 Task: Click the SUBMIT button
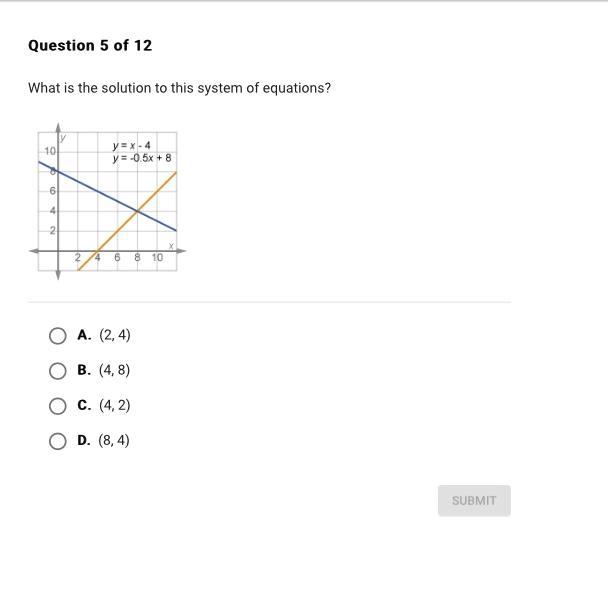(474, 501)
